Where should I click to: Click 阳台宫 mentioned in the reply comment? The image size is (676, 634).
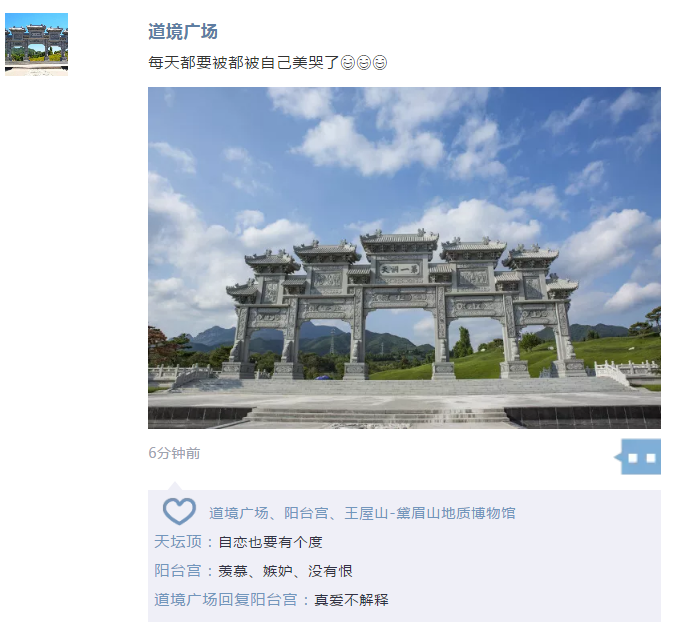pyautogui.click(x=274, y=600)
